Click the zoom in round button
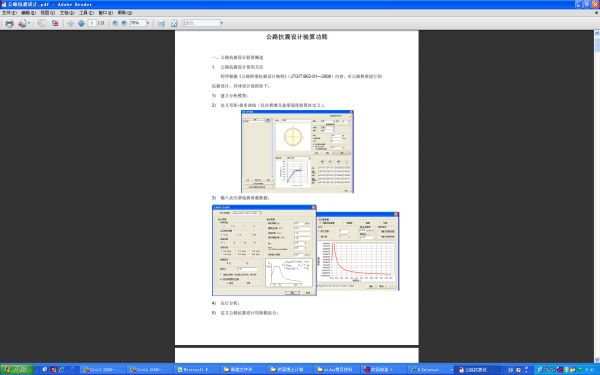Image resolution: width=600 pixels, height=375 pixels. tap(124, 23)
